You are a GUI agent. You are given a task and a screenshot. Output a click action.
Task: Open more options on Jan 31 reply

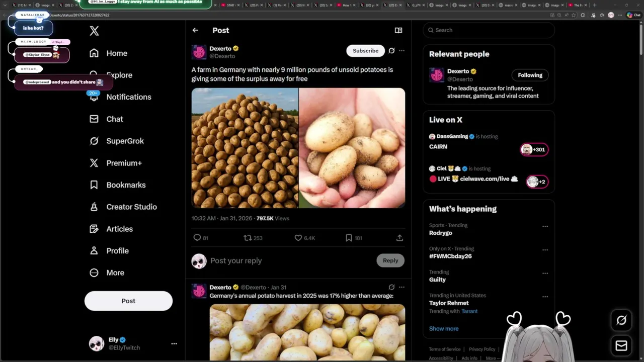pos(401,287)
